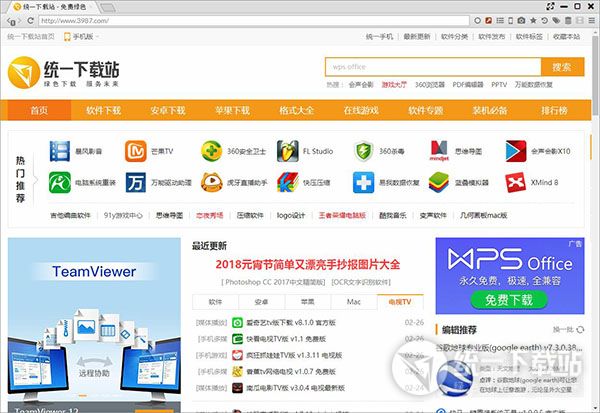Open the 几何画板mac版 link
This screenshot has width=600, height=413.
point(484,215)
